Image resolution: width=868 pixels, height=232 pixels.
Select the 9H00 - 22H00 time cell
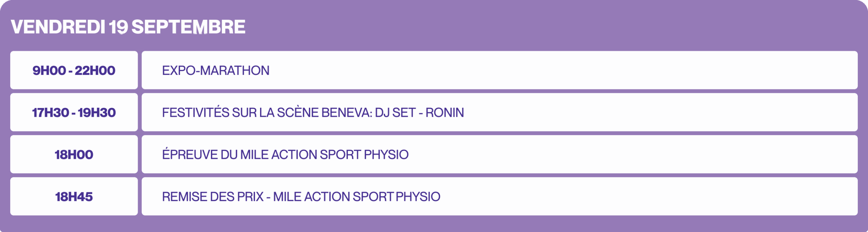74,70
